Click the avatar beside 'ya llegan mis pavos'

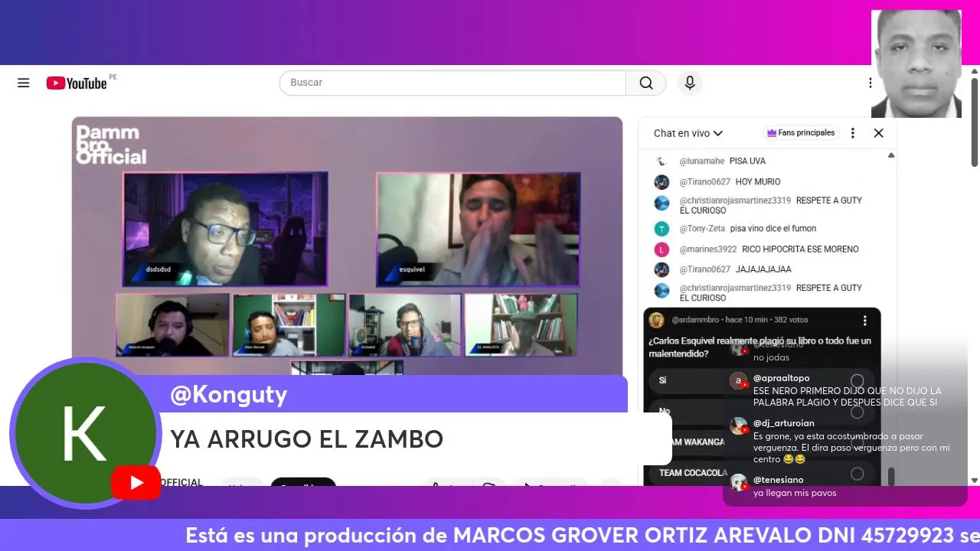tap(739, 482)
